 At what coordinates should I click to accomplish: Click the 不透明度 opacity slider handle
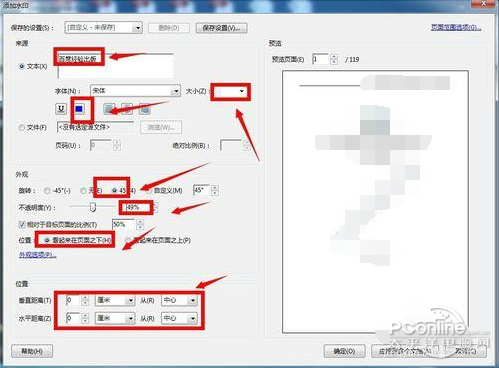(x=93, y=207)
